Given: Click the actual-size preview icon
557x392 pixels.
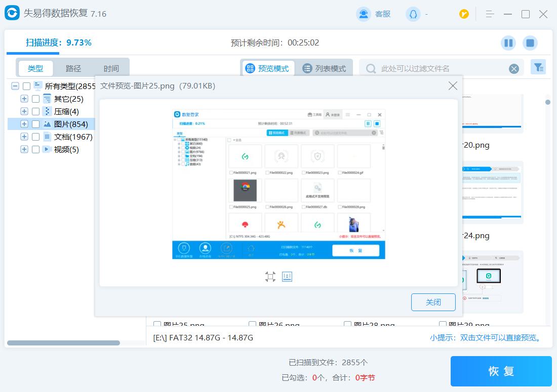Looking at the screenshot, I should click(287, 277).
